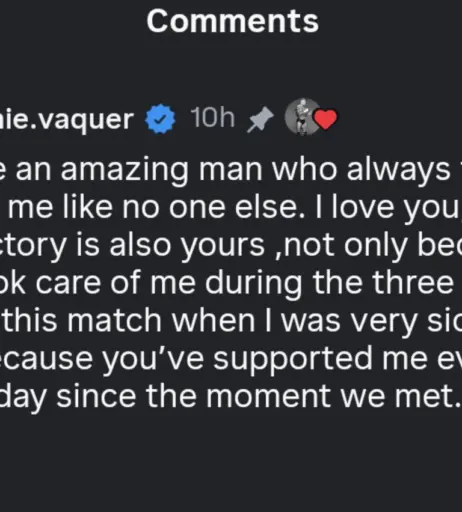Click the line 'care of me during the three'
The width and height of the screenshot is (462, 512).
[x=244, y=283]
